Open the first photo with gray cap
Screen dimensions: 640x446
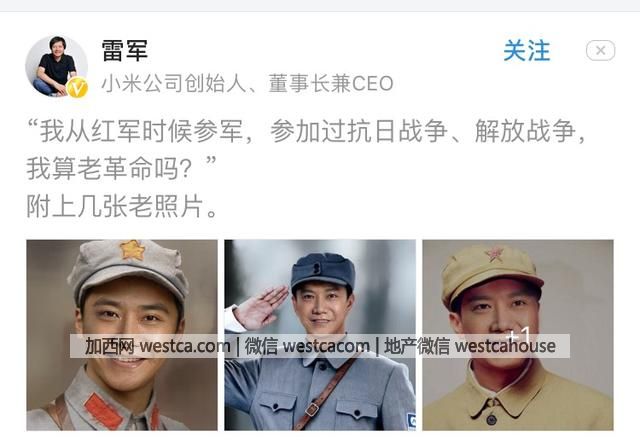[x=122, y=335]
